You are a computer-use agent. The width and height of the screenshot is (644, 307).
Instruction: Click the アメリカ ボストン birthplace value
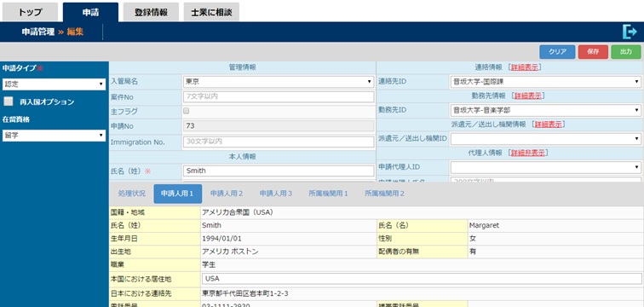[x=230, y=252]
